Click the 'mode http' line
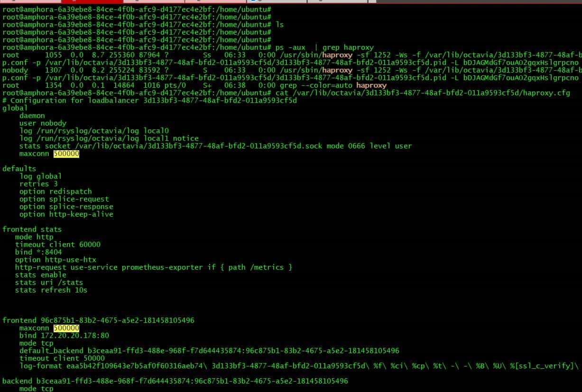Screen dimensions: 582x392 pyautogui.click(x=34, y=237)
